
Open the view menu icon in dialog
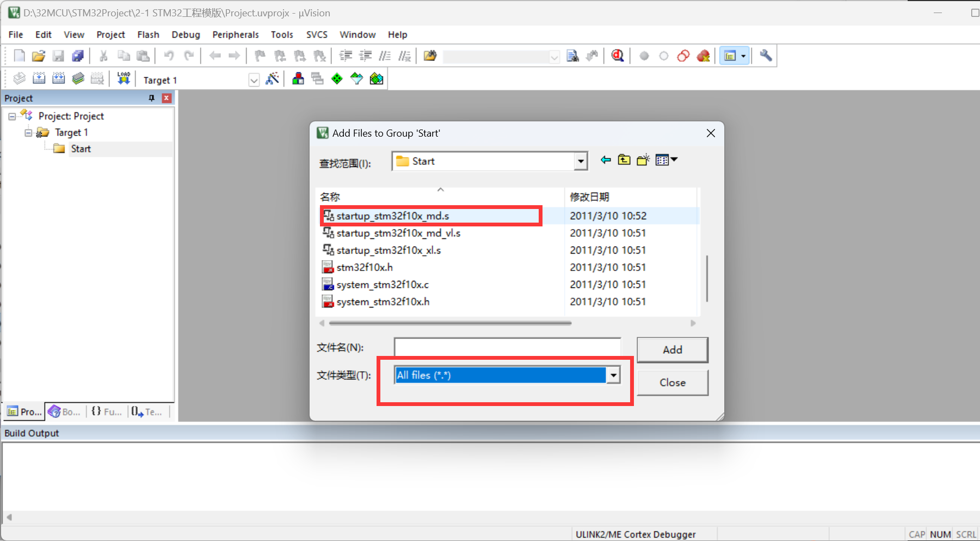coord(667,160)
